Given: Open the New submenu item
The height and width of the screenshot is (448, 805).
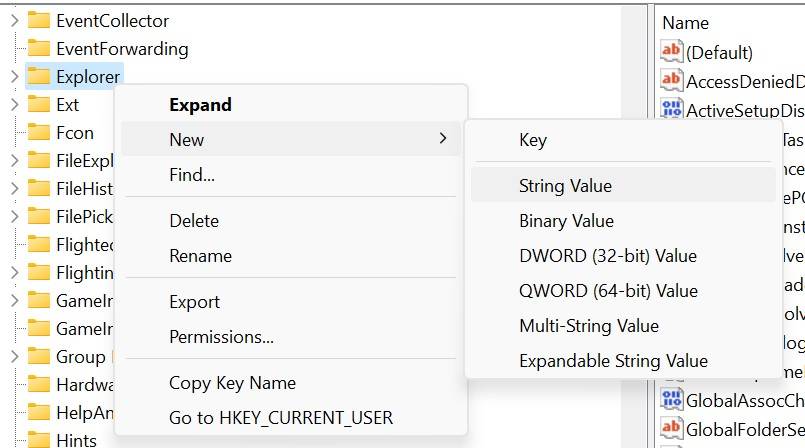Looking at the screenshot, I should coord(291,139).
